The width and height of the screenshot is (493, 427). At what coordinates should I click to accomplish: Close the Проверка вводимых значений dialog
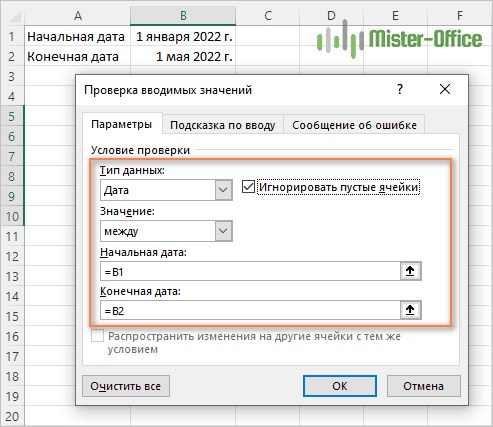click(445, 89)
